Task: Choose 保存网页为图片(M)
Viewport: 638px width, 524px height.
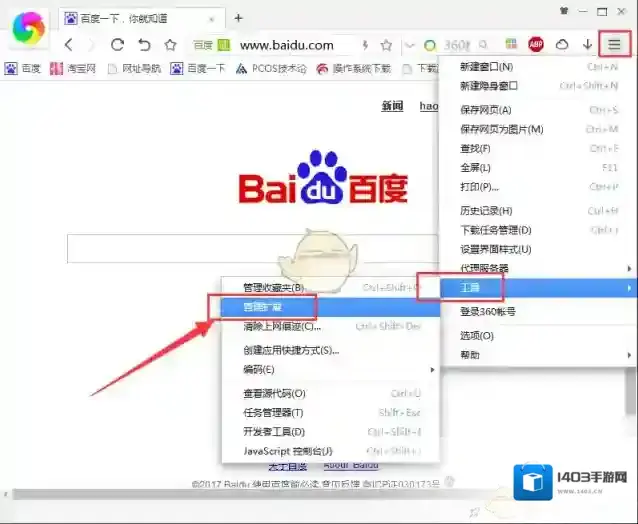Action: (538, 129)
